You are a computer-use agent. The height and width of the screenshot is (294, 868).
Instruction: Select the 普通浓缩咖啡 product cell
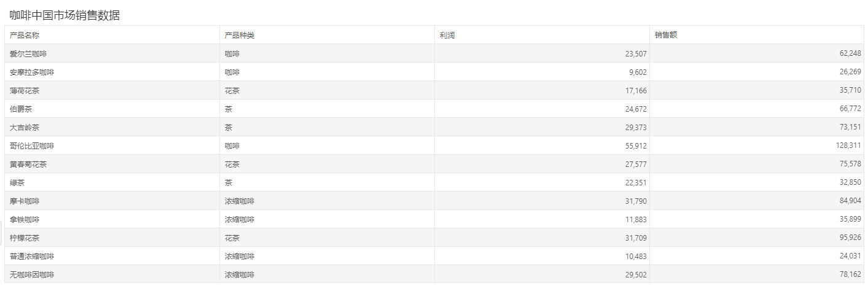(112, 256)
